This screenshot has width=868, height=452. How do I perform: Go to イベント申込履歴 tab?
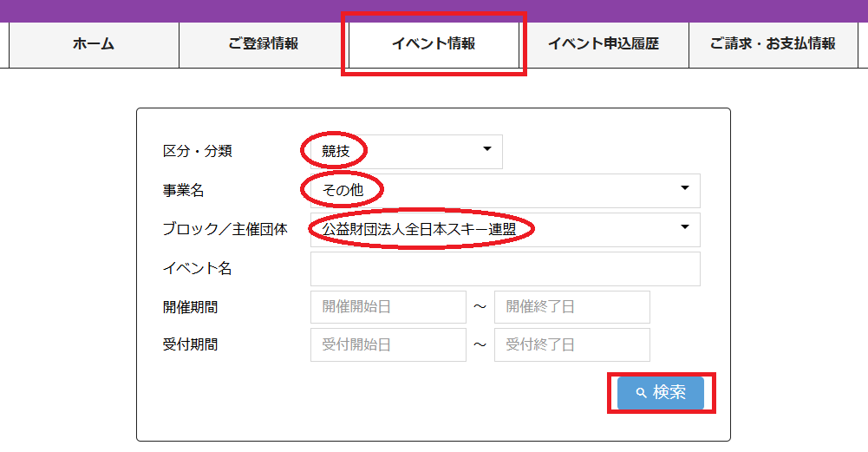click(x=604, y=43)
